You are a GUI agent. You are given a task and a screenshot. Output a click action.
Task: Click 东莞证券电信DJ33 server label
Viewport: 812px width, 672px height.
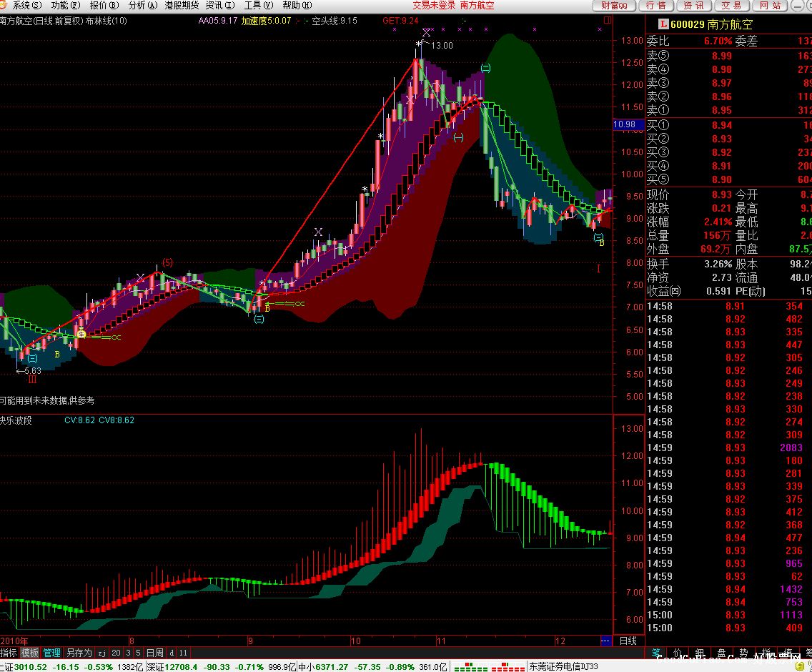click(563, 667)
